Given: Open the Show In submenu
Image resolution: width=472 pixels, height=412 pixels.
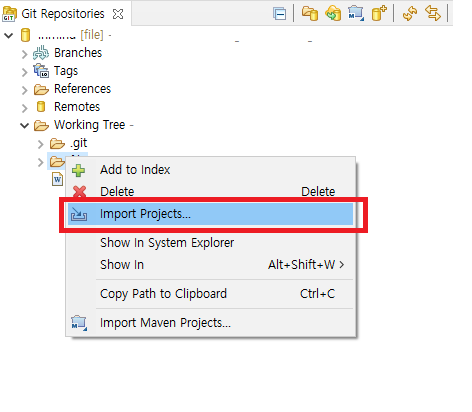Looking at the screenshot, I should (x=211, y=265).
